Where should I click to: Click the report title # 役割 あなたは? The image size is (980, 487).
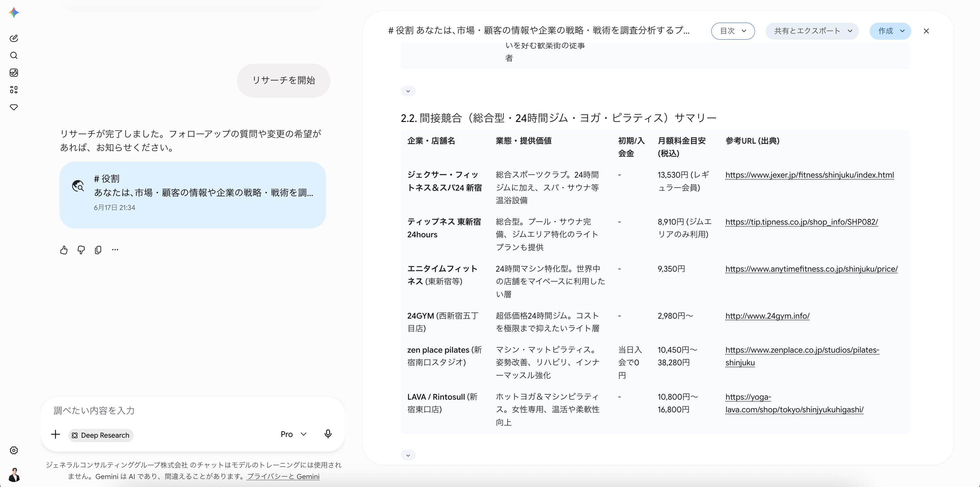pos(539,30)
